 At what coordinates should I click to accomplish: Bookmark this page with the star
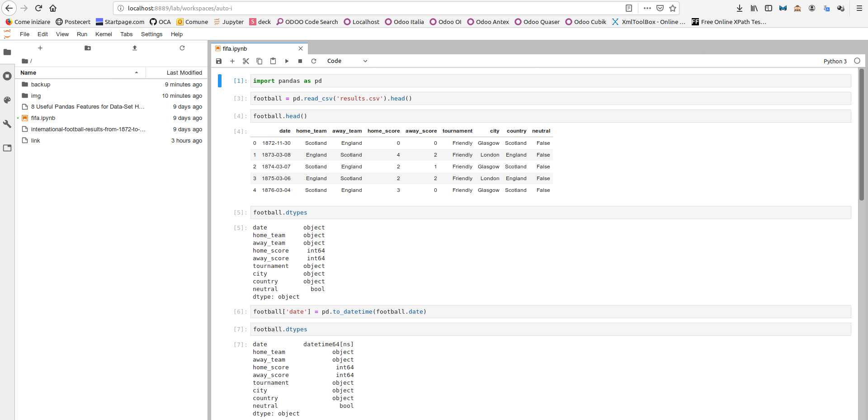coord(673,8)
